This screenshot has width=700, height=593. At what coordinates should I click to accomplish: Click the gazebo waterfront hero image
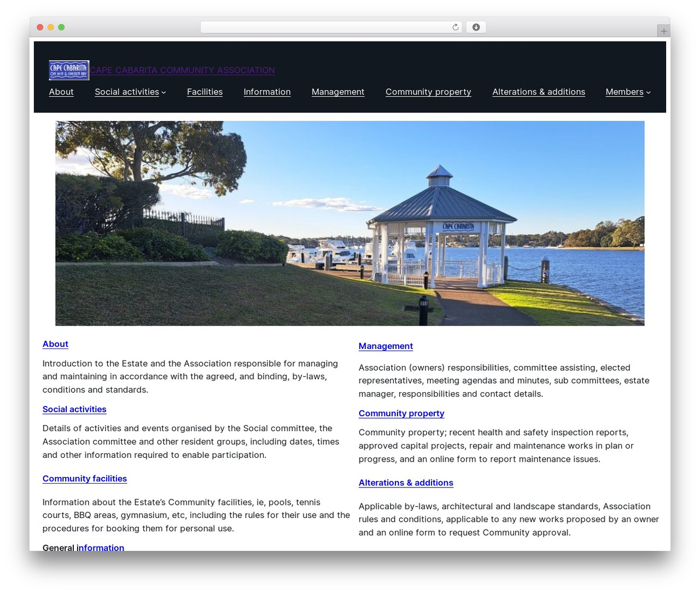pyautogui.click(x=350, y=223)
